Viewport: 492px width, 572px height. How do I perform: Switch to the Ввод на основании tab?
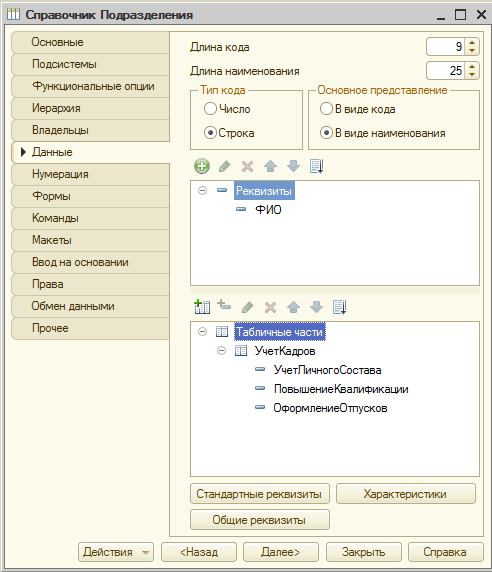[x=90, y=262]
